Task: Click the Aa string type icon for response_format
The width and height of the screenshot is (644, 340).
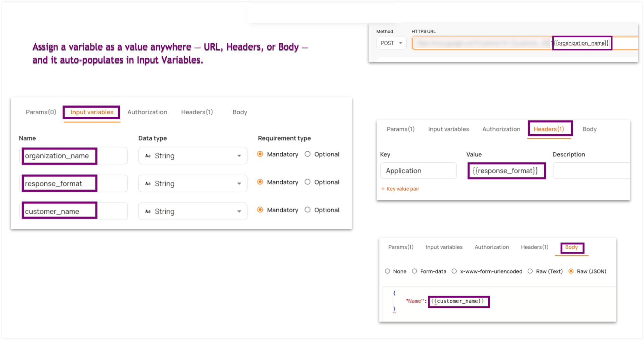Action: (x=148, y=184)
